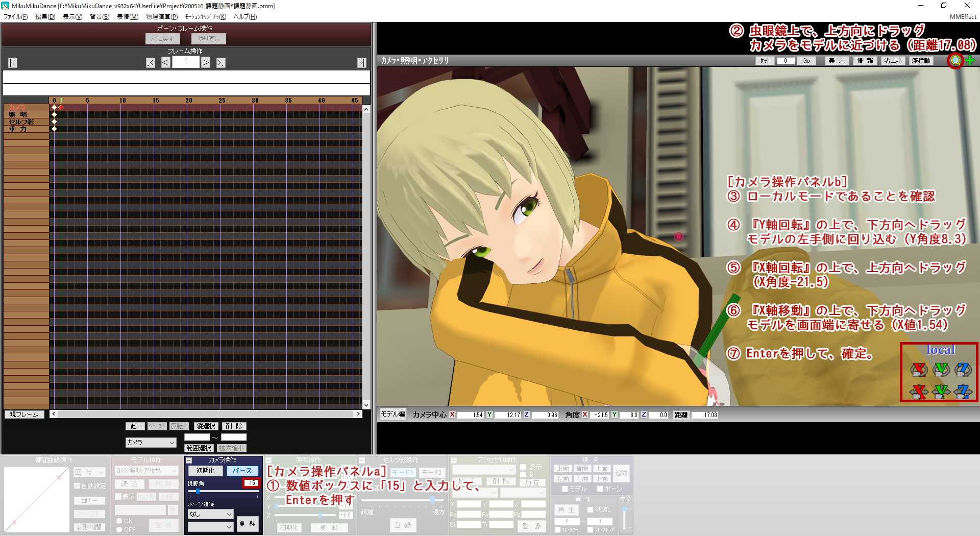Click the green Y-axis rotation icon
This screenshot has width=980, height=536.
941,369
